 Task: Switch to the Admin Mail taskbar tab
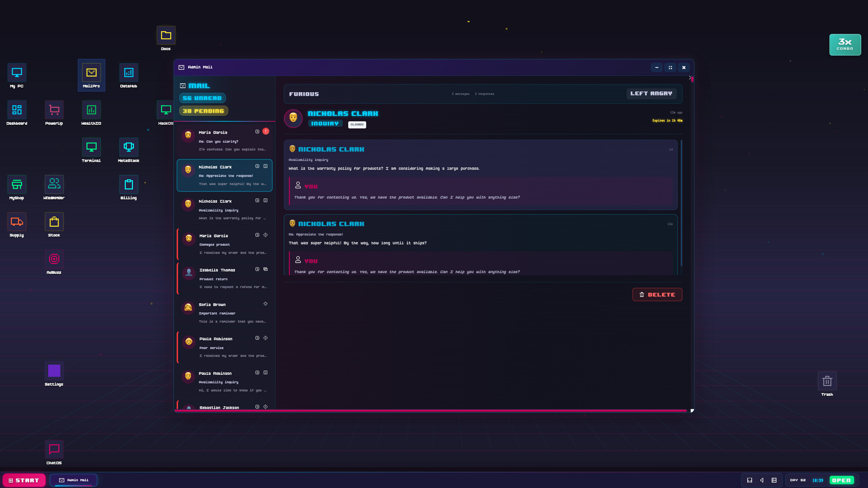(73, 480)
